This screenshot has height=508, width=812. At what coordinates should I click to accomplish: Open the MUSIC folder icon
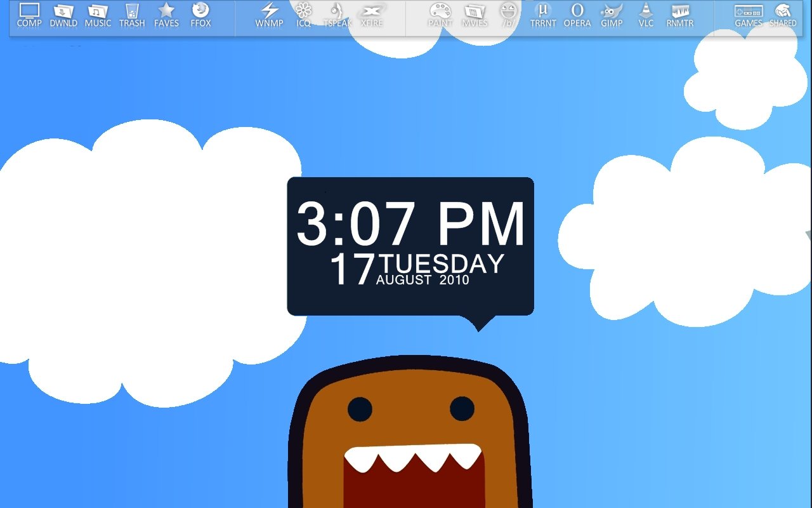click(98, 15)
